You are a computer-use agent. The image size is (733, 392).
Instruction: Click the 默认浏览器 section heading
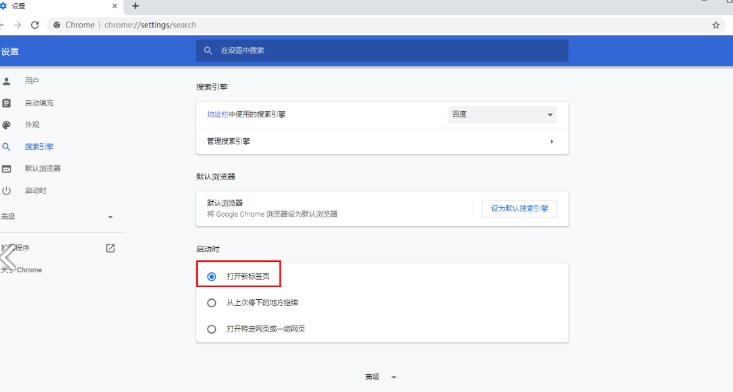click(216, 177)
